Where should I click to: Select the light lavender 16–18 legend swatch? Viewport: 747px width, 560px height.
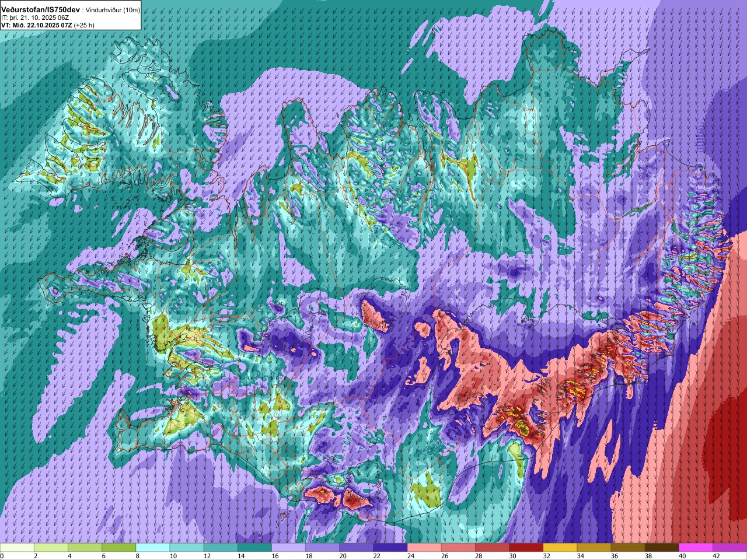coord(288,548)
